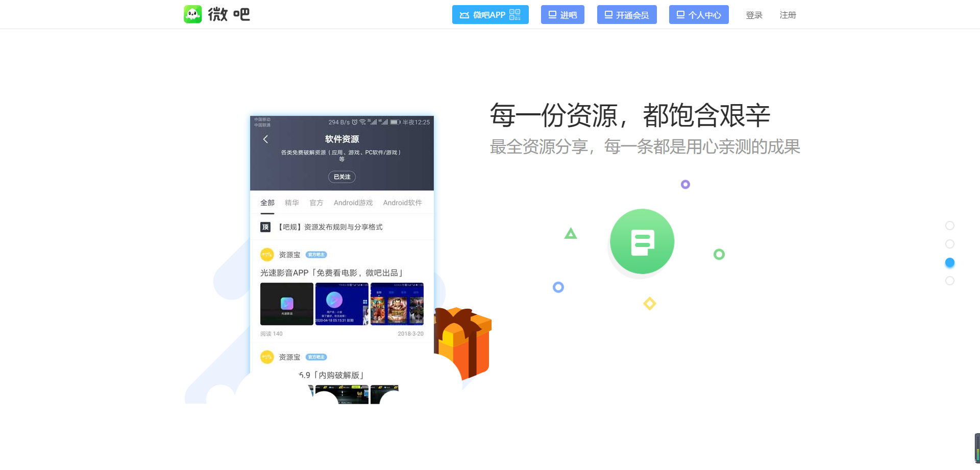Click the Android icon in 微吧APP button
This screenshot has height=470, width=980.
click(x=464, y=15)
